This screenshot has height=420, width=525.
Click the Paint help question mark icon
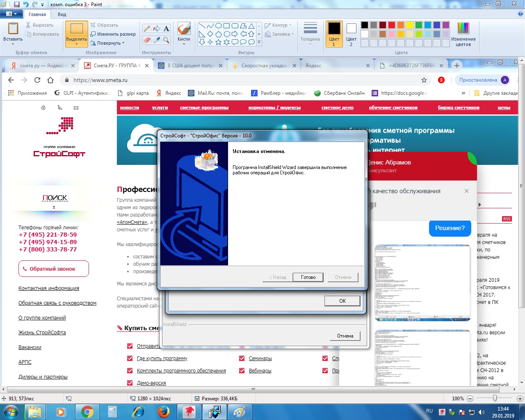click(x=520, y=14)
